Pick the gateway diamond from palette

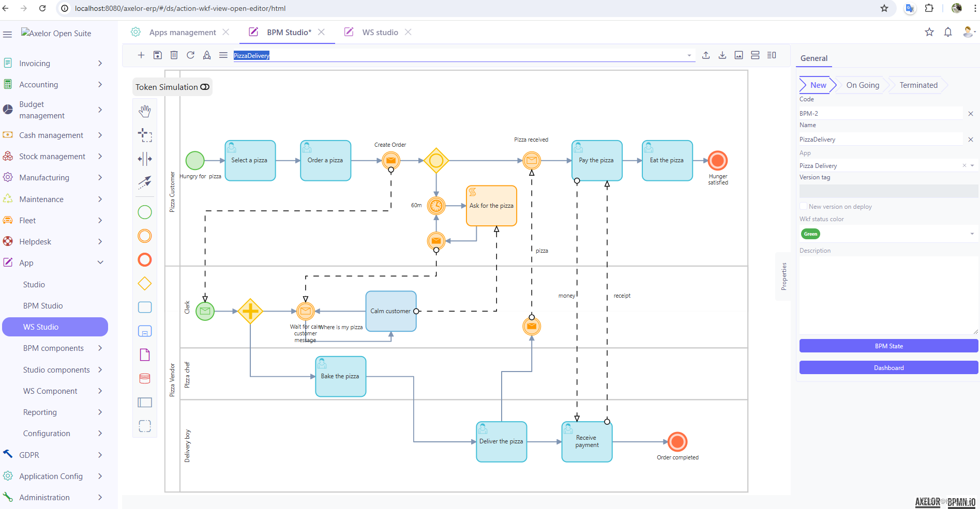click(x=145, y=284)
